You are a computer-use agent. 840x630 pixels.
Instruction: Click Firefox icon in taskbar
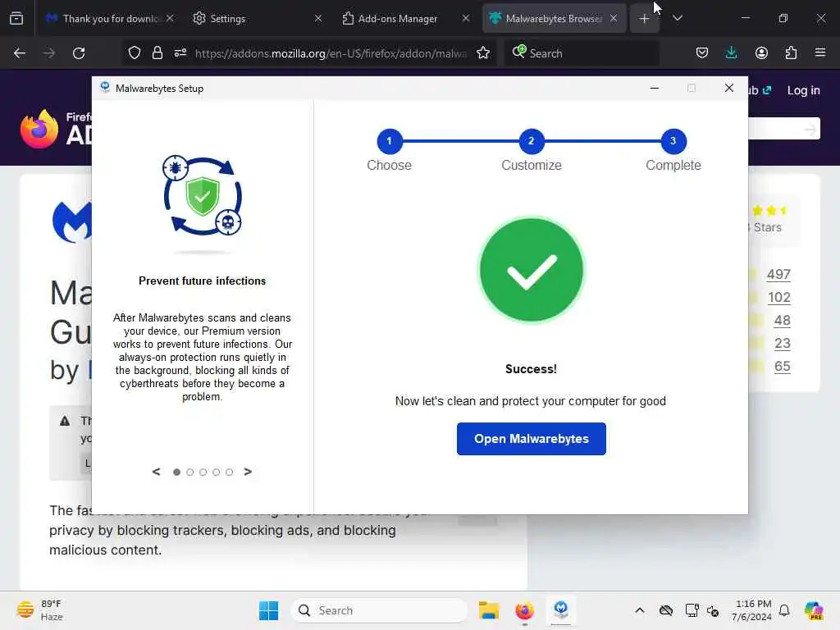(524, 610)
